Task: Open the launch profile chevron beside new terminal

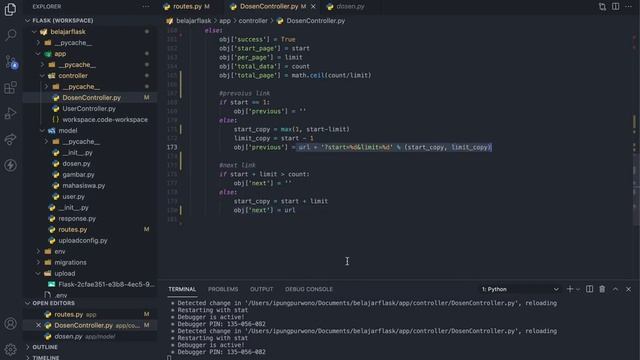Action: [x=578, y=289]
